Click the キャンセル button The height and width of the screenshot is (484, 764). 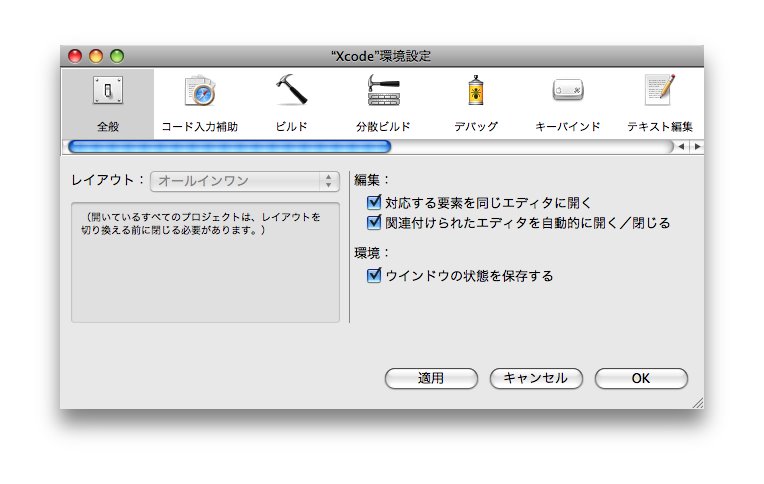click(536, 378)
